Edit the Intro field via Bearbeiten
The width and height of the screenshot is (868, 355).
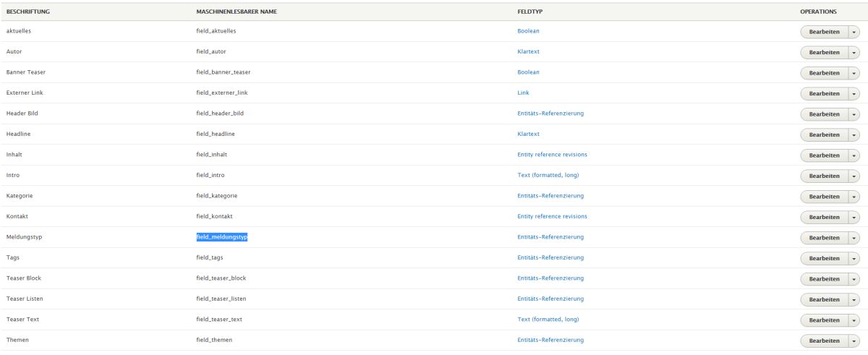point(824,176)
